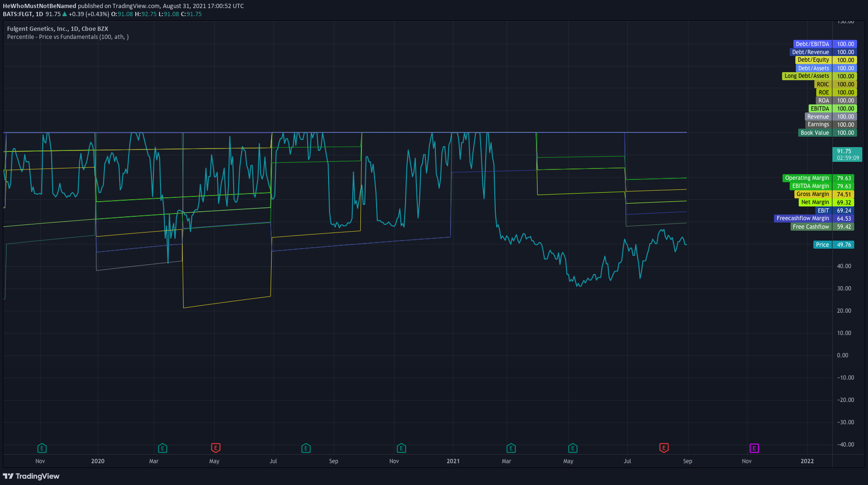
Task: Select the Debt/Revenue label
Action: coord(811,52)
